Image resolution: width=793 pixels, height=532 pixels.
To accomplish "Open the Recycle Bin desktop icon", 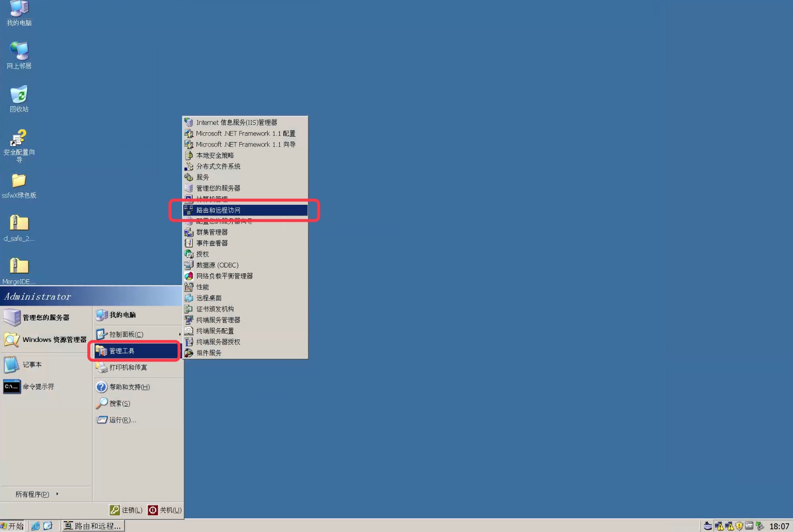I will click(x=19, y=98).
